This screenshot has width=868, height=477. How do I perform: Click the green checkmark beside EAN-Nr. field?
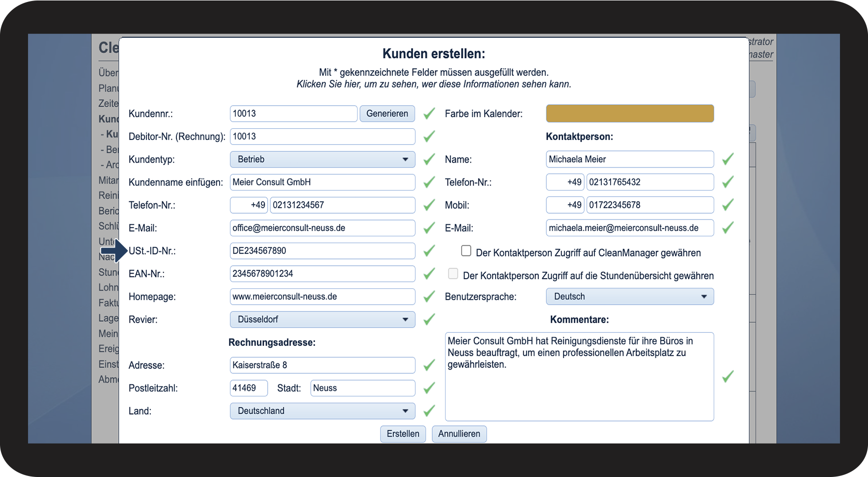coord(429,274)
